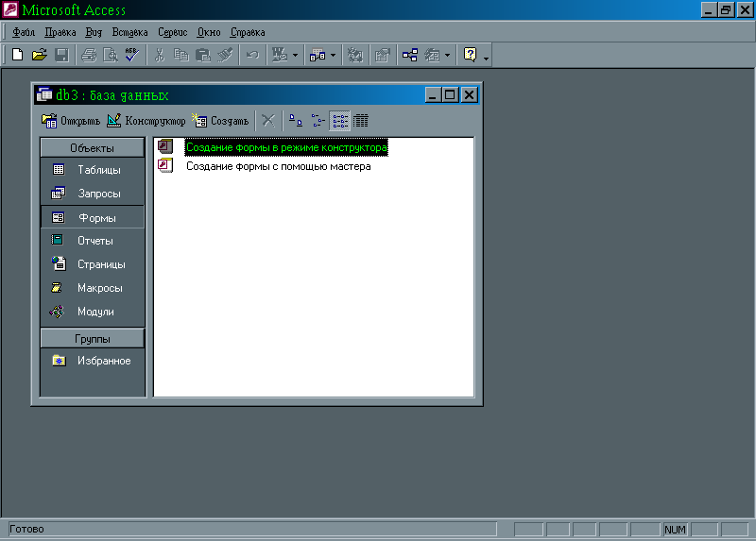Expand the New Object dropdown arrow

pos(447,56)
